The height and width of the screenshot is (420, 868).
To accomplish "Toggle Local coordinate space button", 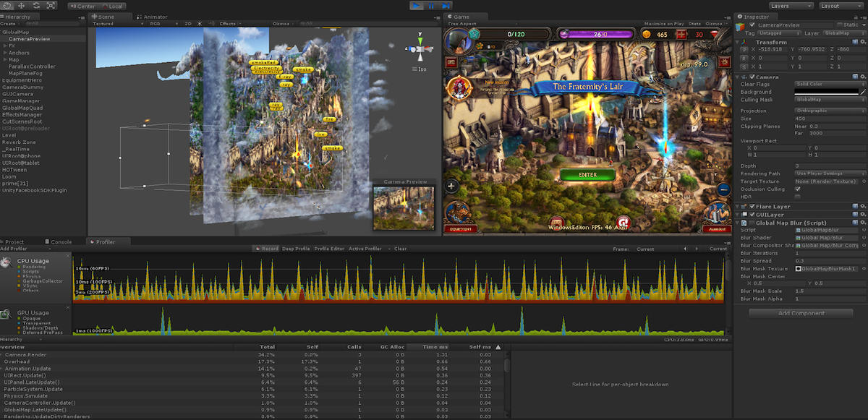I will (111, 6).
